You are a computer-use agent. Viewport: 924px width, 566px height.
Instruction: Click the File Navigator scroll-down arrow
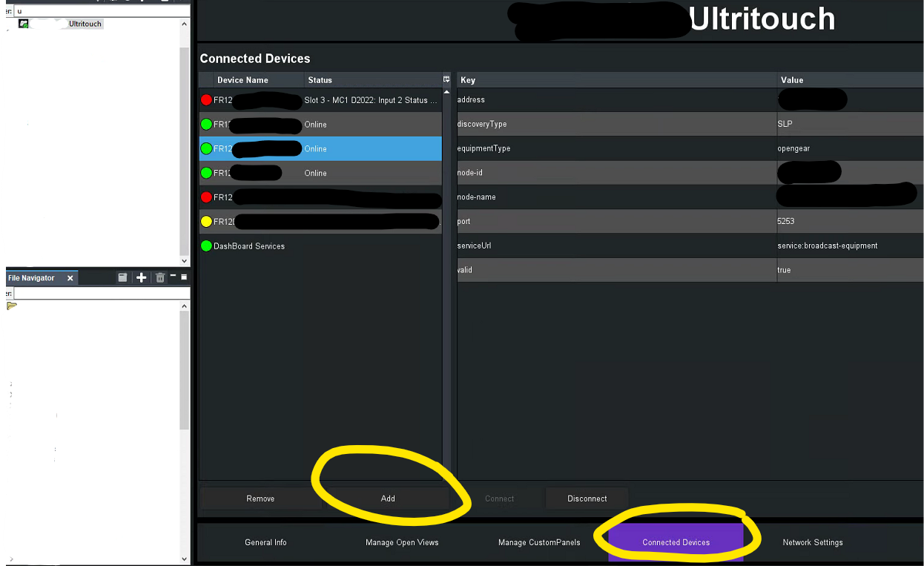click(185, 559)
